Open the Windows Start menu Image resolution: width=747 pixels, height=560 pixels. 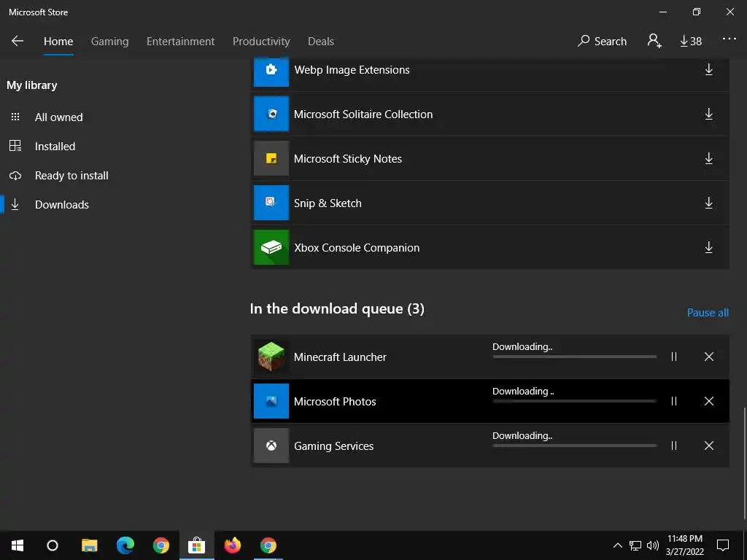18,545
